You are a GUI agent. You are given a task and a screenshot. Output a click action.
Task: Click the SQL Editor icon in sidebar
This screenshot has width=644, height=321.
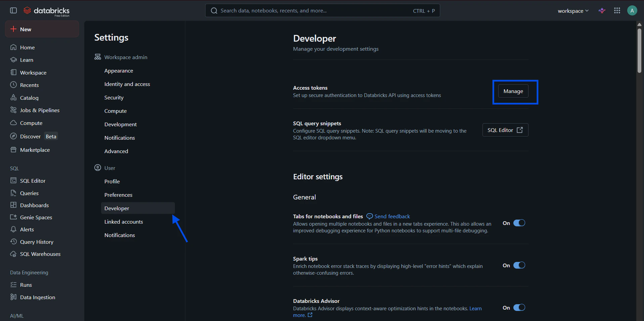[13, 181]
